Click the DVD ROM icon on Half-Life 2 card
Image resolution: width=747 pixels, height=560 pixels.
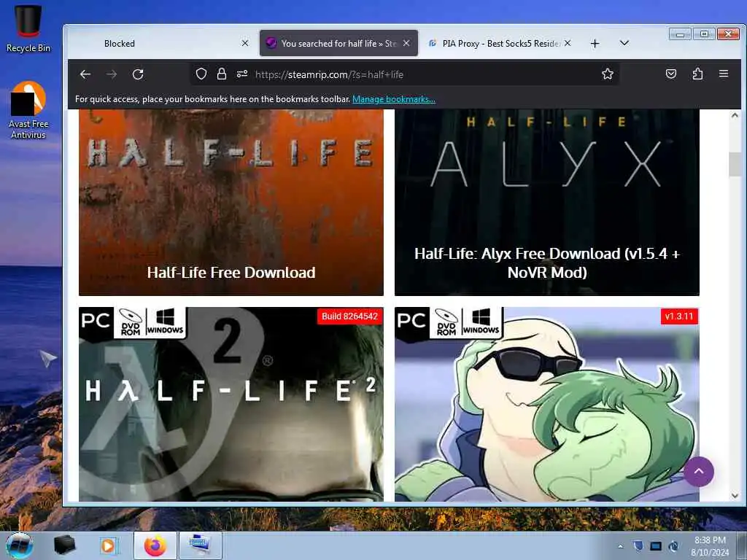click(131, 322)
